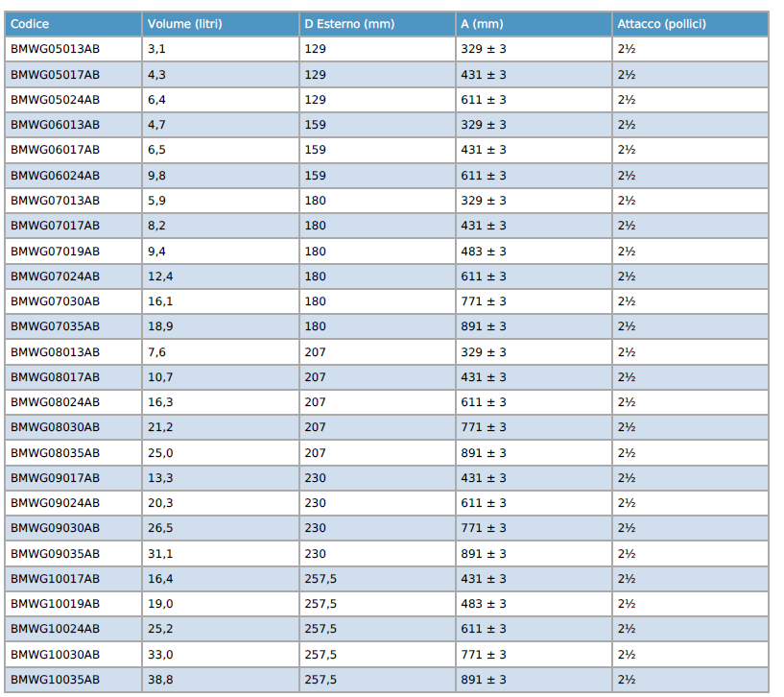
Task: Select the BMWG07035AB code cell
Action: [55, 326]
